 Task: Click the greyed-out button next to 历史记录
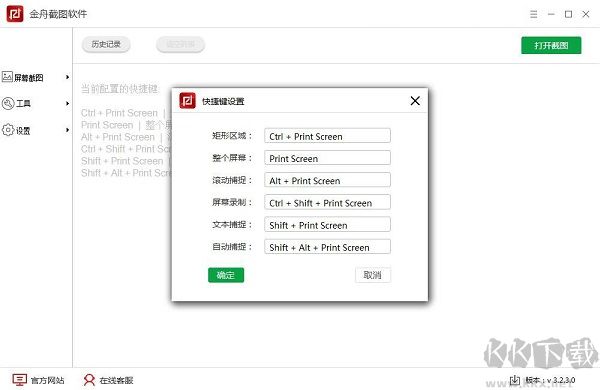180,44
